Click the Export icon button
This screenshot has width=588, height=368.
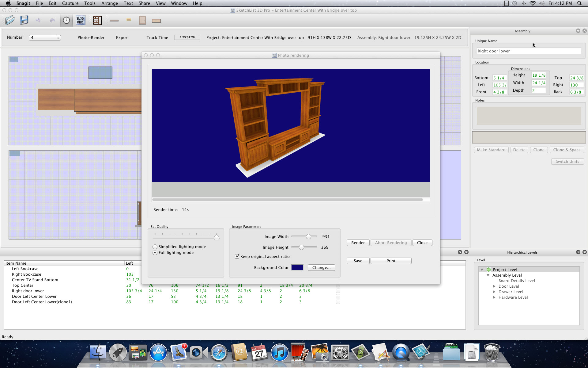(x=122, y=38)
